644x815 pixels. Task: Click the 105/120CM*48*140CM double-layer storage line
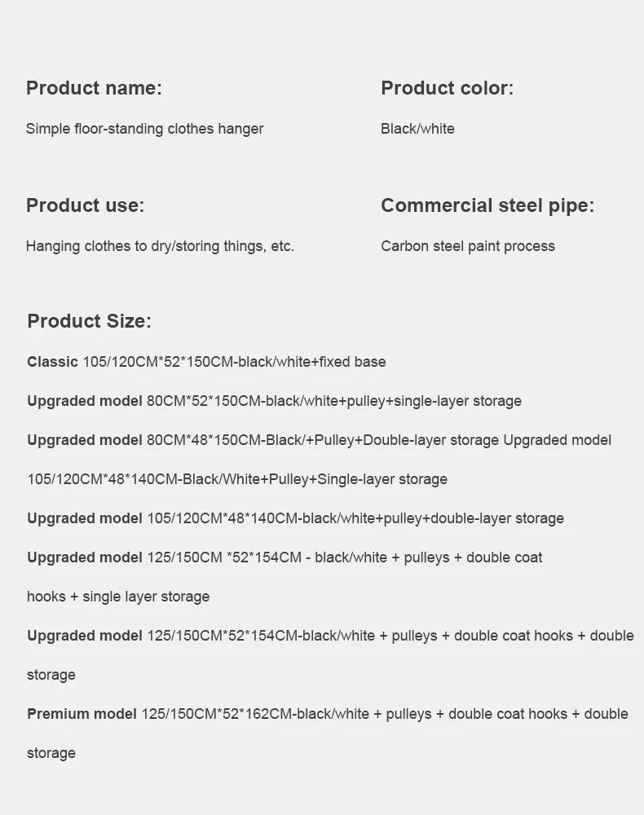pyautogui.click(x=295, y=518)
